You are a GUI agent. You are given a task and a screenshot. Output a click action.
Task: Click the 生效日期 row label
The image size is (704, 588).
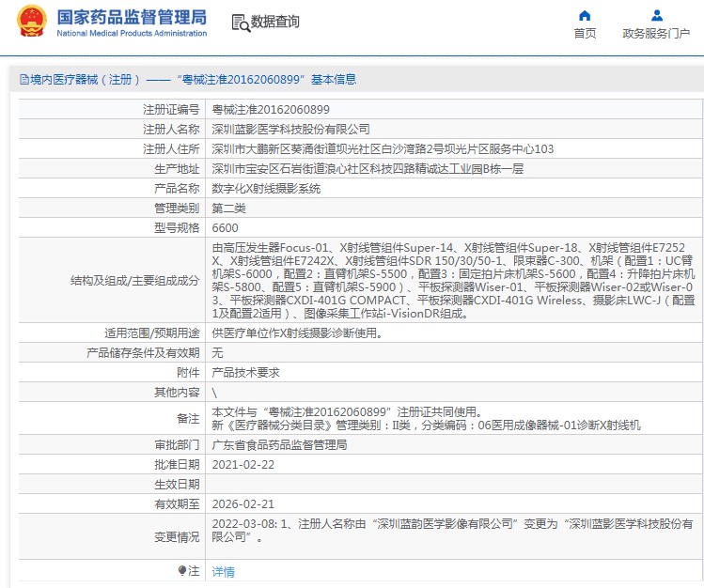tap(177, 485)
